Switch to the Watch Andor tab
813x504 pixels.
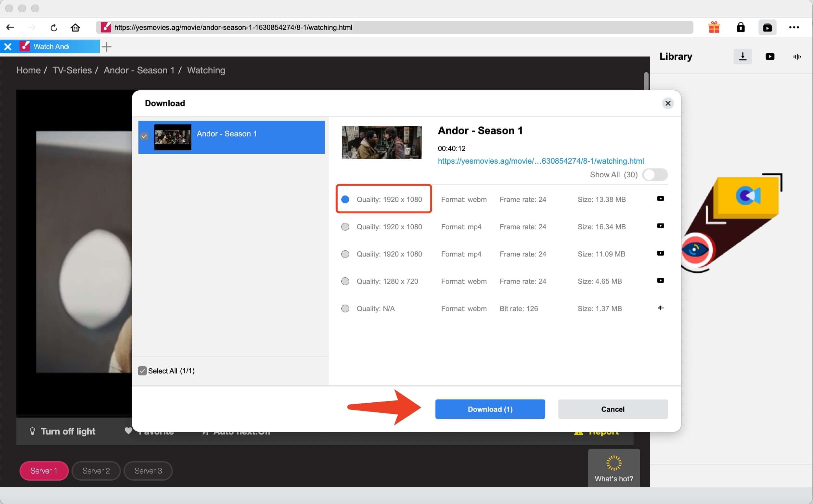click(52, 47)
